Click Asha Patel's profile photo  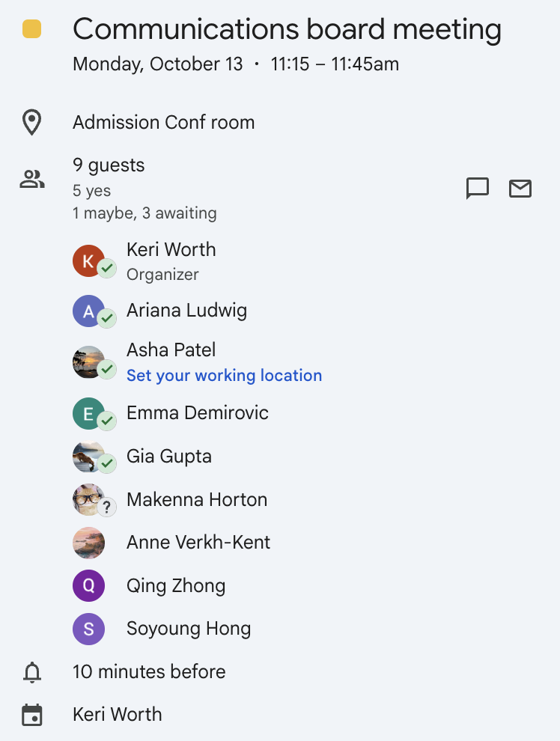pos(88,362)
